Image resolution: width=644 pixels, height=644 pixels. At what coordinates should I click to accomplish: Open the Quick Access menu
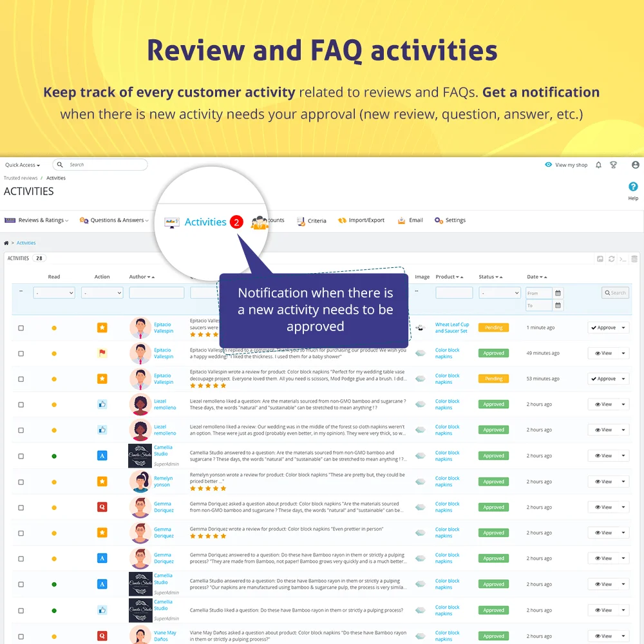[21, 165]
